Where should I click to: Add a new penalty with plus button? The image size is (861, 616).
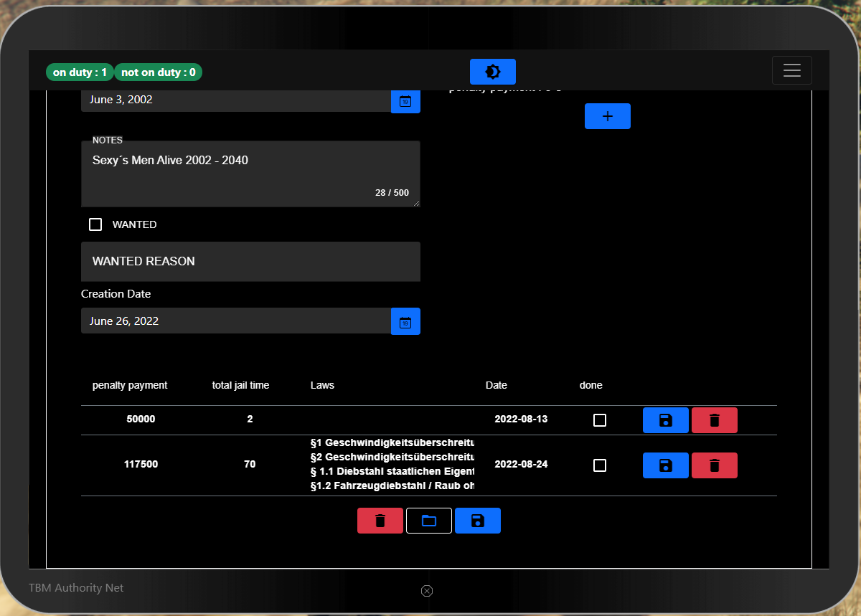608,116
